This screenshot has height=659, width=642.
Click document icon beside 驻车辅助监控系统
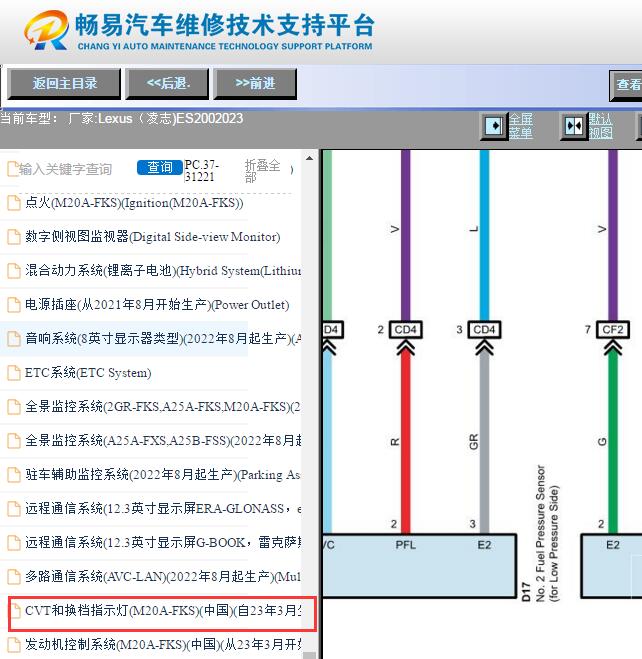[x=14, y=474]
